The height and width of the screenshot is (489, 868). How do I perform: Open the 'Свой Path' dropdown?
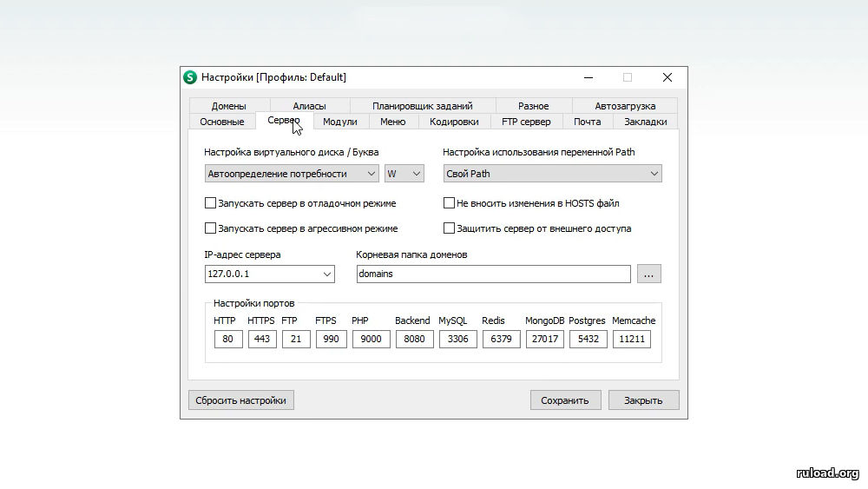(x=552, y=174)
